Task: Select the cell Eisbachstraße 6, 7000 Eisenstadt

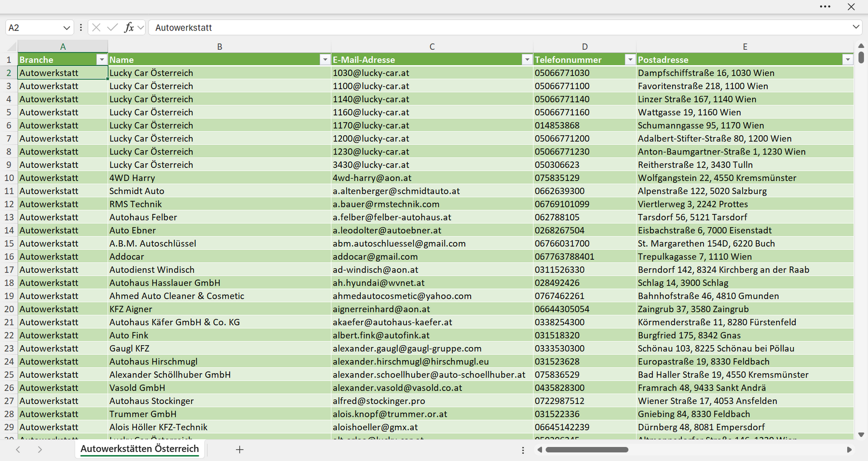Action: [x=745, y=230]
